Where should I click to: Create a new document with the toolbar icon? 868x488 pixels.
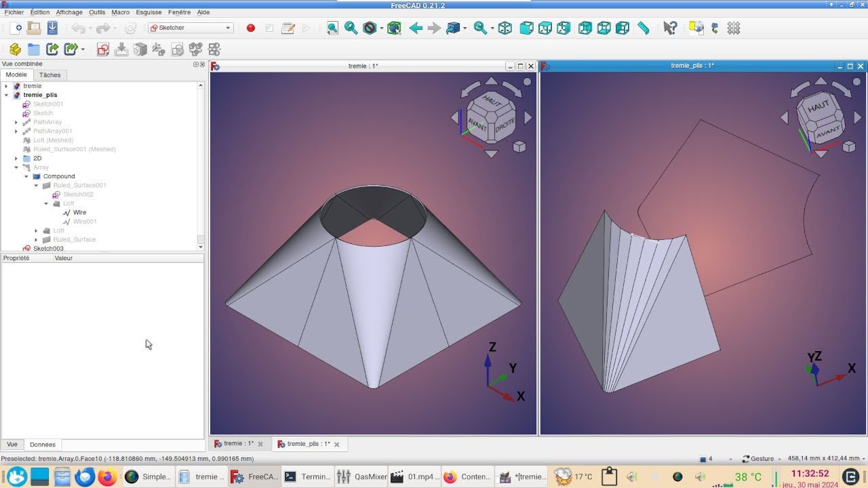[x=16, y=28]
